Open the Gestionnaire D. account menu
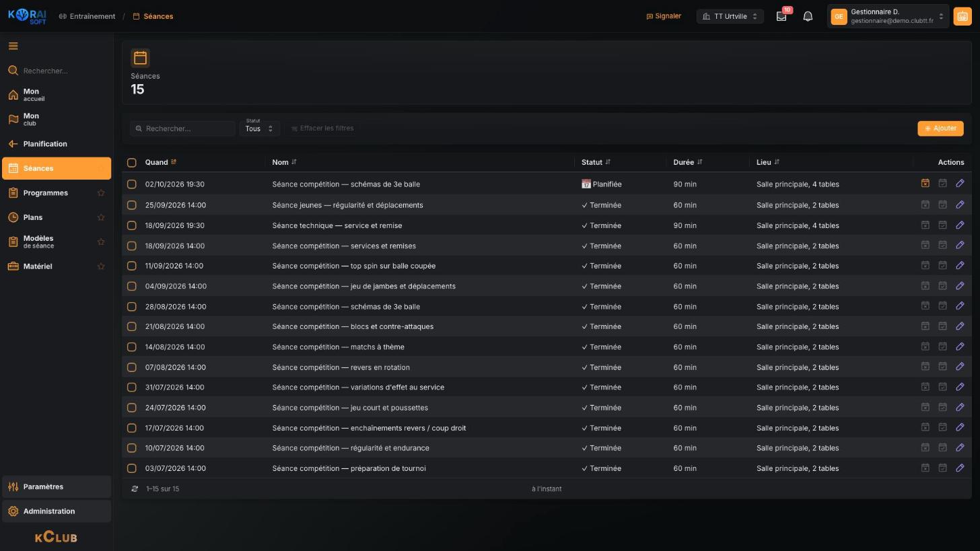Viewport: 980px width, 551px height. point(888,16)
